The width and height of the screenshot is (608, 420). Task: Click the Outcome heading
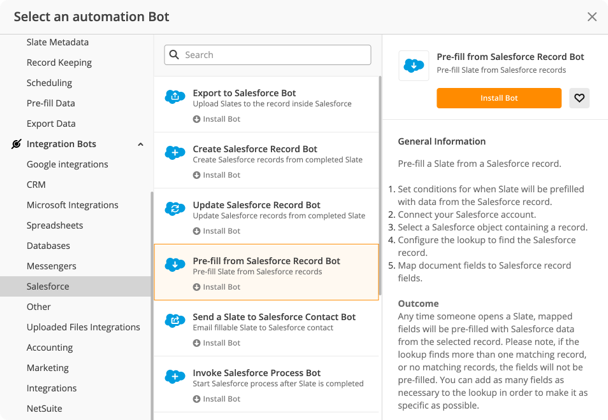pos(418,304)
